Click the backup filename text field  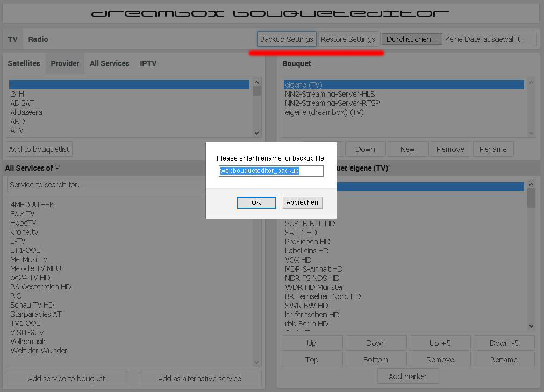[x=271, y=171]
